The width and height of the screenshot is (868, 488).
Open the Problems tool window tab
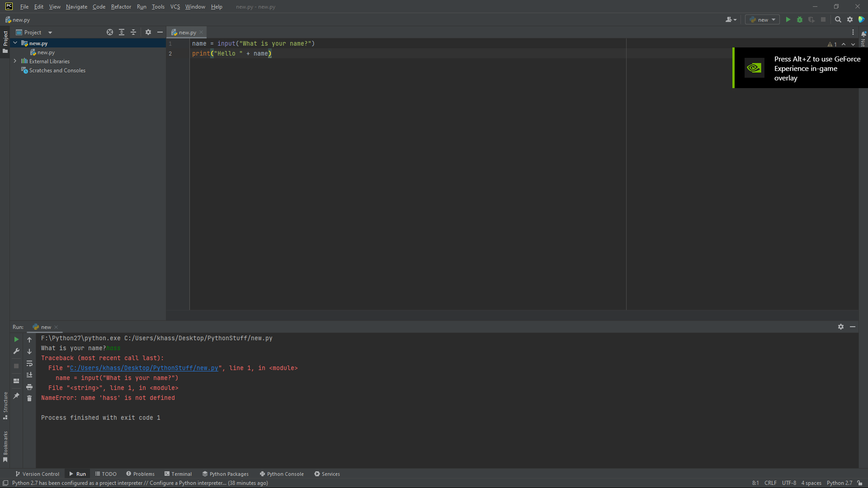[140, 474]
